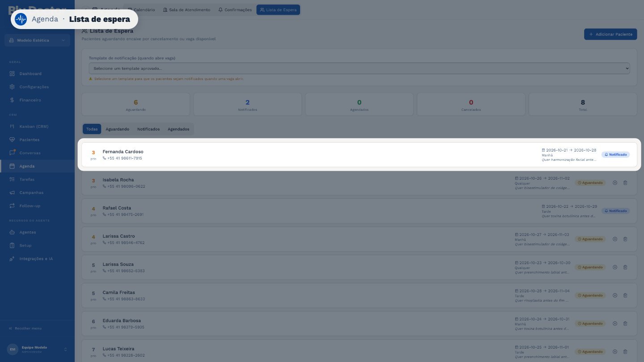The height and width of the screenshot is (362, 644).
Task: Delete Camila Freitas's waitlist entry
Action: 625,295
